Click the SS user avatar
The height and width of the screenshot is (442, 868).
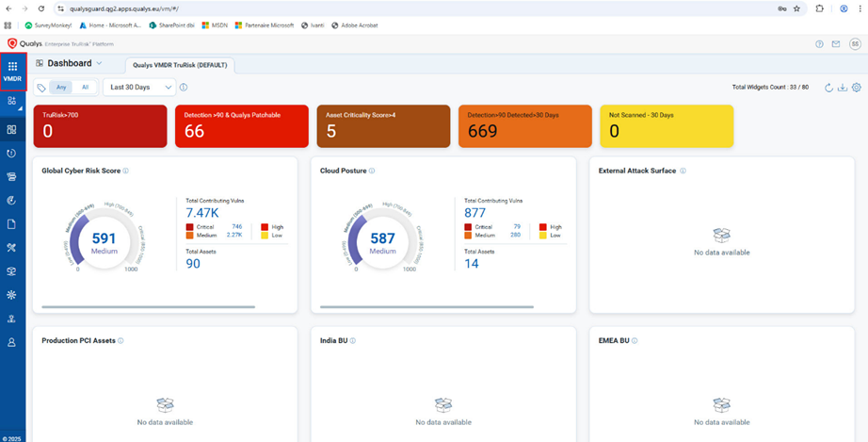855,44
